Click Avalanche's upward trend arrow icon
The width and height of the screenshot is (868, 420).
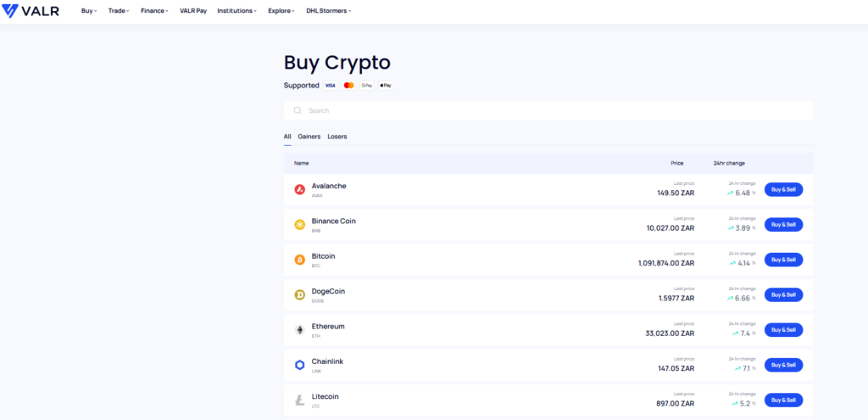(x=730, y=193)
